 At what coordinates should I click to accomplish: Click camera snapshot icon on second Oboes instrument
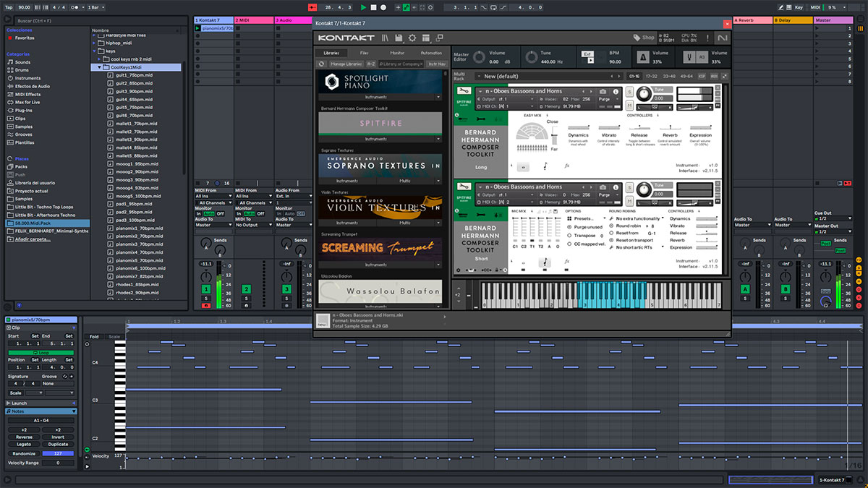tap(603, 187)
